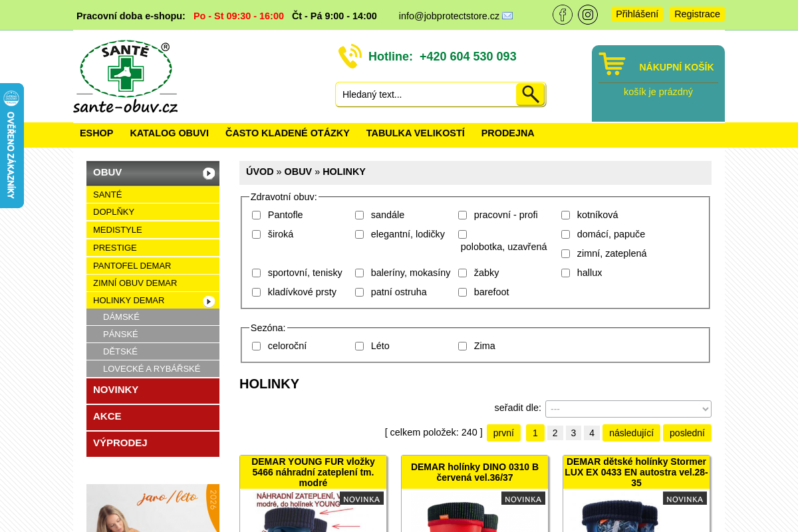Go to page 3 of results
The width and height of the screenshot is (798, 532).
point(573,432)
